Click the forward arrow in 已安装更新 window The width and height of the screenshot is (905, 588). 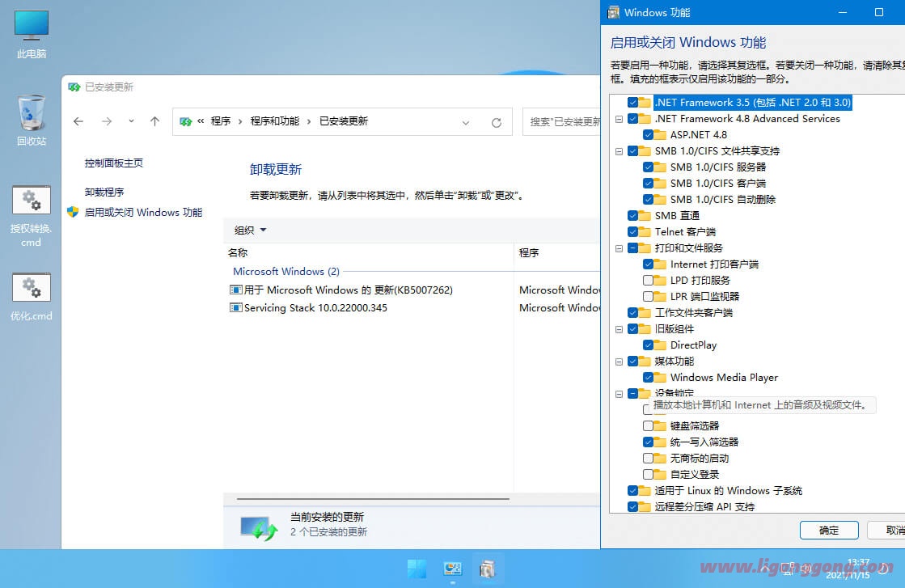pos(107,121)
